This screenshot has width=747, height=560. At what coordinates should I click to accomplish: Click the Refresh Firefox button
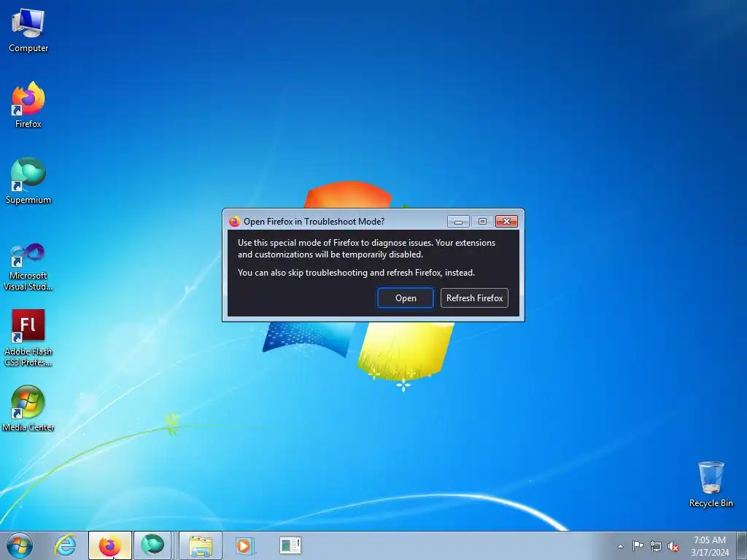474,298
